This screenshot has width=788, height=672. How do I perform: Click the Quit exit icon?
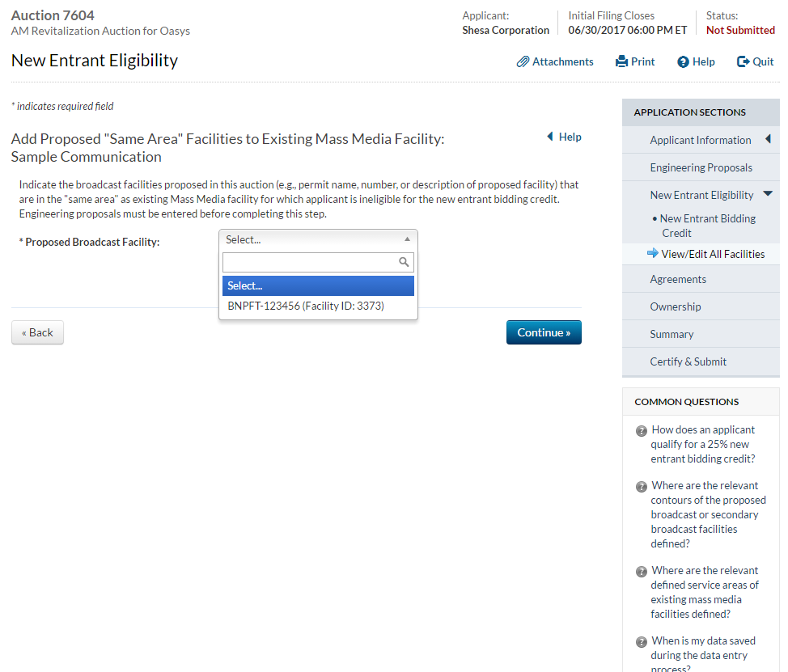(743, 62)
